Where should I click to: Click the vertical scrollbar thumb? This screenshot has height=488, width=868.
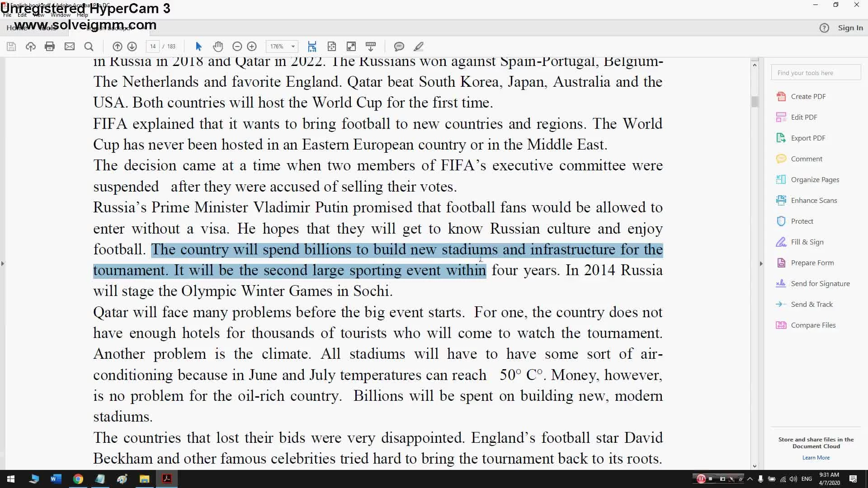755,102
